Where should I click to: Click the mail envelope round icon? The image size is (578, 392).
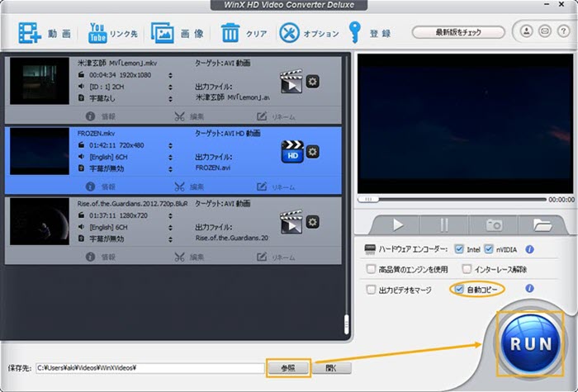pyautogui.click(x=545, y=31)
